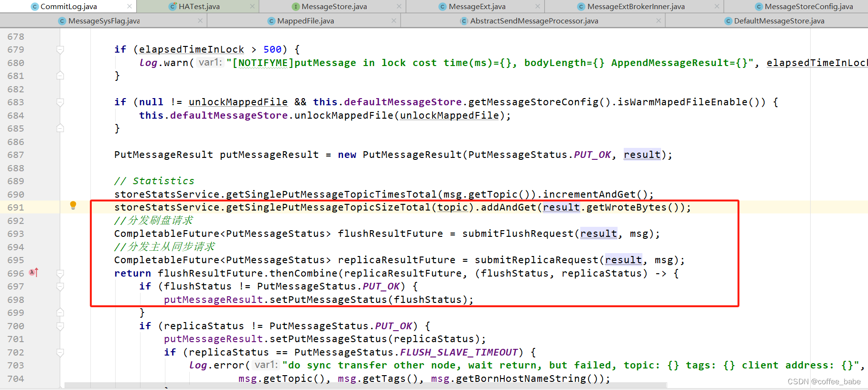Collapse the if block at line 679
The height and width of the screenshot is (390, 868).
coord(60,50)
